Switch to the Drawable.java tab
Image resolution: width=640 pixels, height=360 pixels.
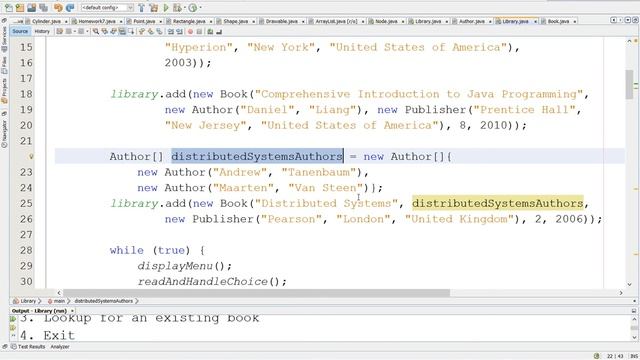point(281,21)
